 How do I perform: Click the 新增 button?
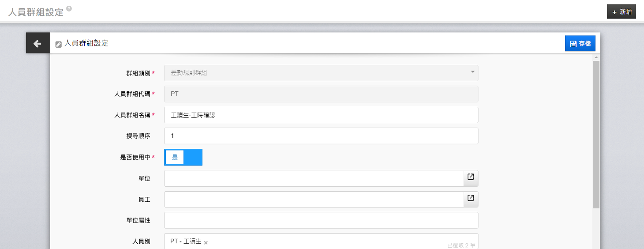pyautogui.click(x=622, y=12)
